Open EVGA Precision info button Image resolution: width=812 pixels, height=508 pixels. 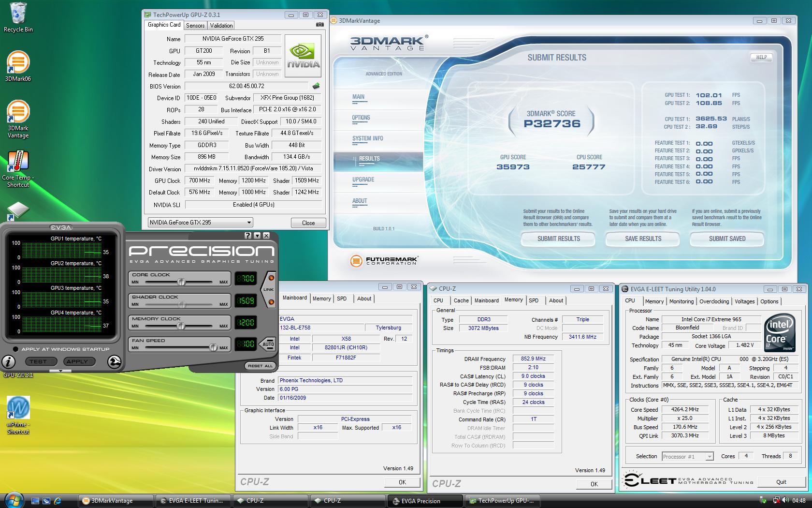click(x=9, y=361)
